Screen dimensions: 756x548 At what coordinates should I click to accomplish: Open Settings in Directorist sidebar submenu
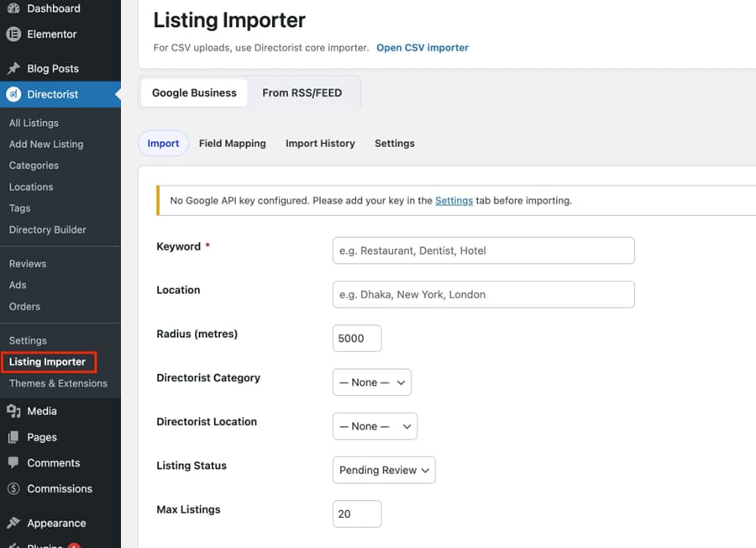click(x=28, y=340)
